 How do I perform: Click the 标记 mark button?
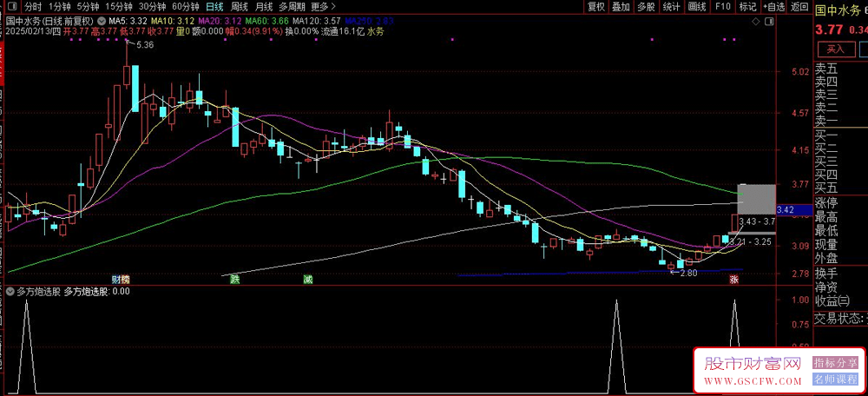pos(747,7)
